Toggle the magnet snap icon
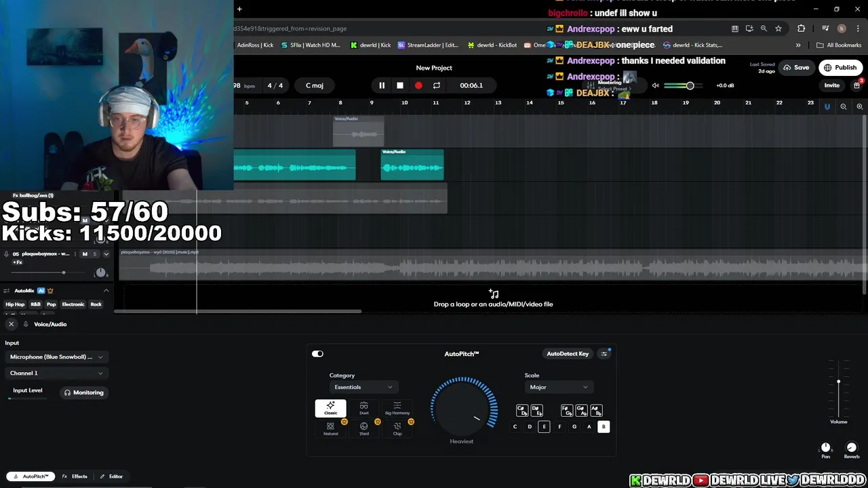Screen dimensions: 868x488 [x=827, y=106]
